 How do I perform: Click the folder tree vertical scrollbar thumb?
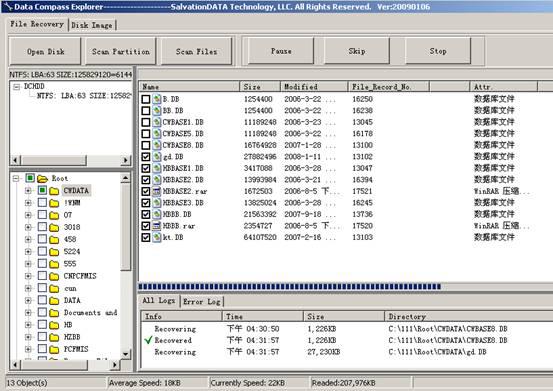click(x=126, y=227)
